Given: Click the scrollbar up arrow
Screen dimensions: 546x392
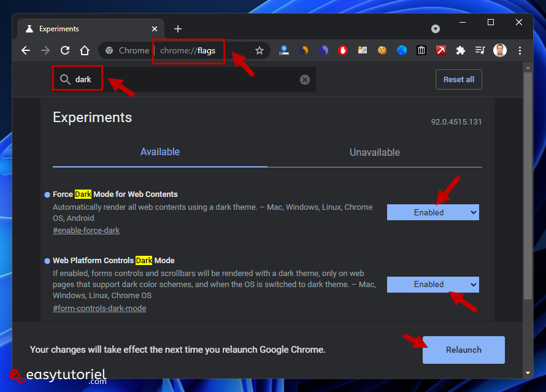Looking at the screenshot, I should [x=528, y=67].
